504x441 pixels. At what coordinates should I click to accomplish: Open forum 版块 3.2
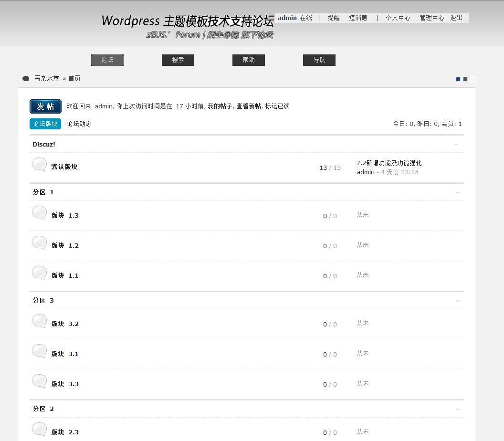click(x=65, y=324)
